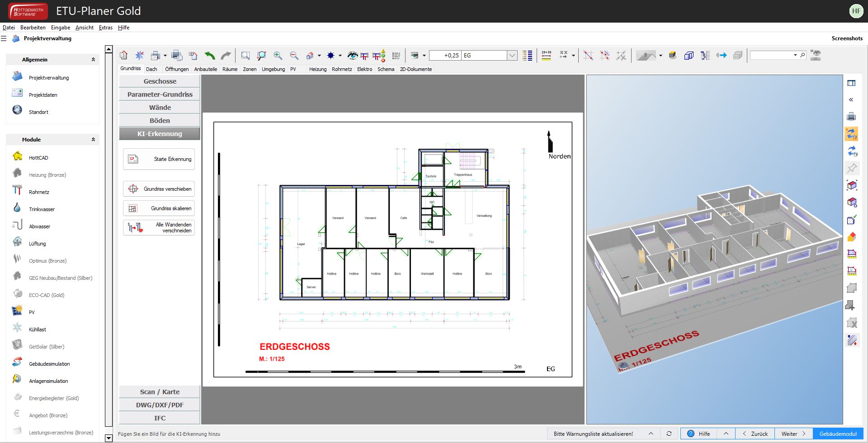Click Grundriss skalieren button
The height and width of the screenshot is (443, 868).
[159, 208]
